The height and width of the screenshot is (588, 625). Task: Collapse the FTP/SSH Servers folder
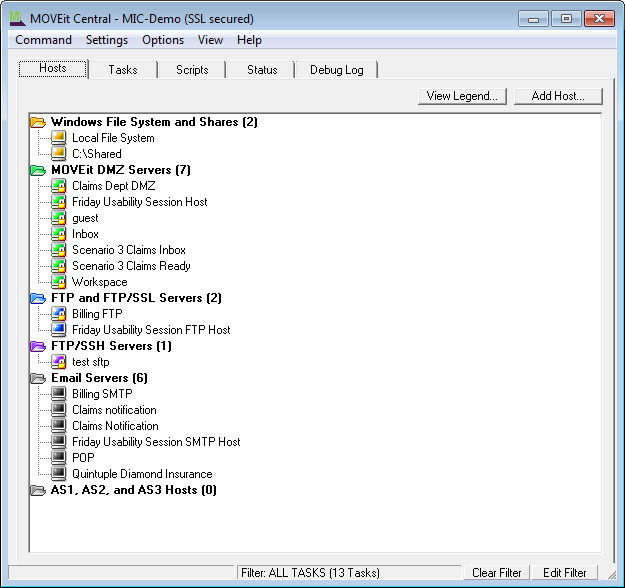pyautogui.click(x=38, y=346)
